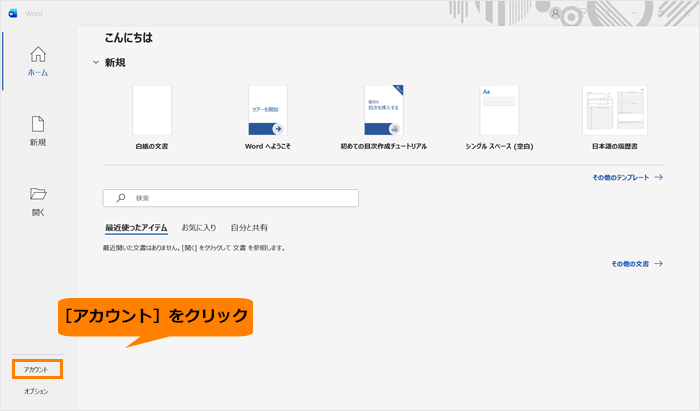Open the Word へようこそ template
This screenshot has width=700, height=411.
[x=267, y=110]
